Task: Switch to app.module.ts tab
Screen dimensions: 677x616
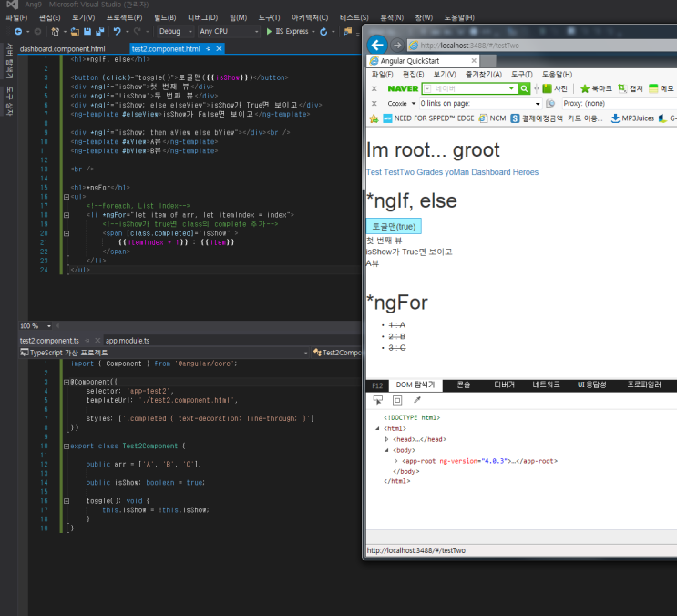Action: [x=128, y=341]
